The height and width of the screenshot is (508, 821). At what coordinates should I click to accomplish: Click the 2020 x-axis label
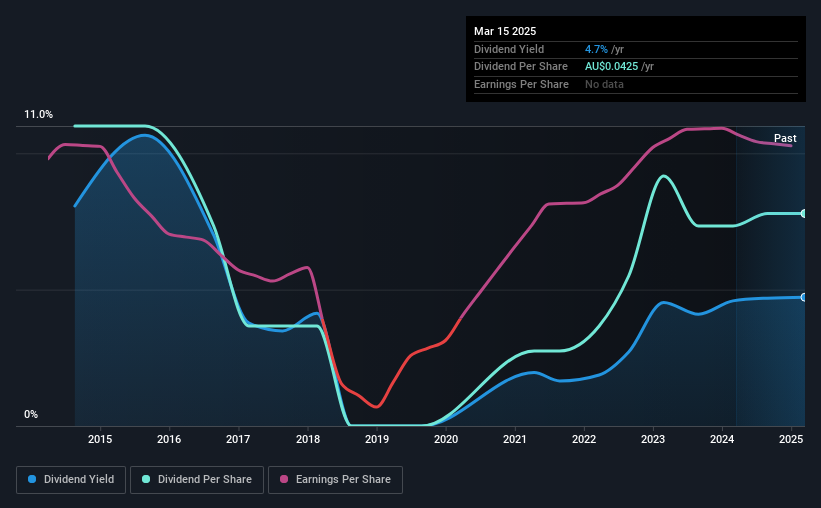pos(446,439)
